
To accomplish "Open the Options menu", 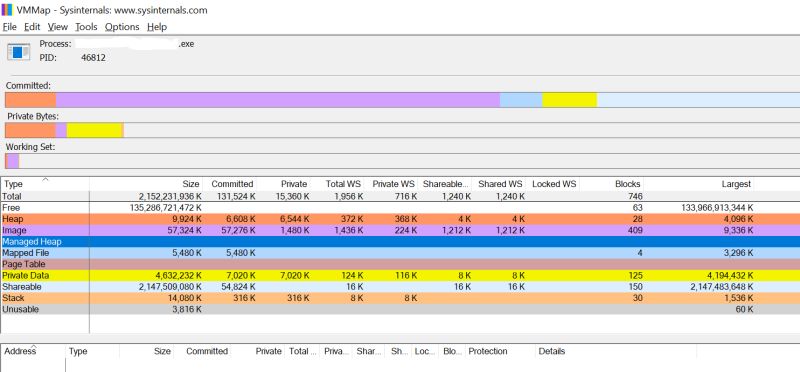I will click(x=122, y=27).
